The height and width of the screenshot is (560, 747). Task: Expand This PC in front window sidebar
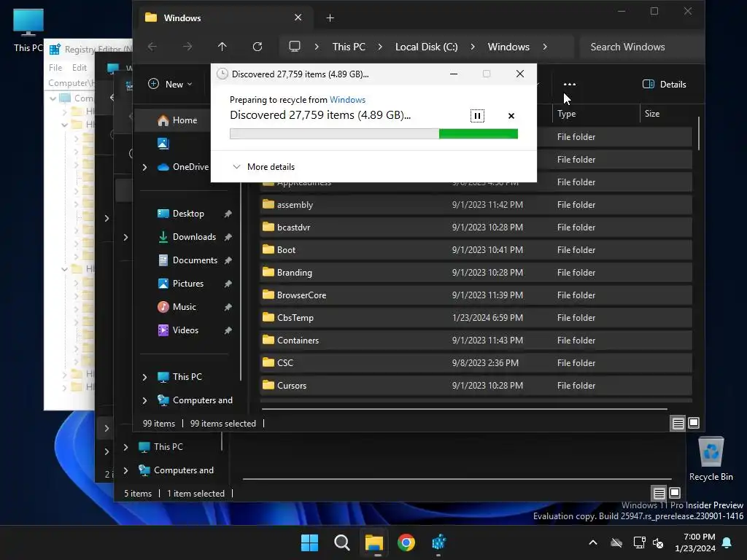(x=145, y=377)
